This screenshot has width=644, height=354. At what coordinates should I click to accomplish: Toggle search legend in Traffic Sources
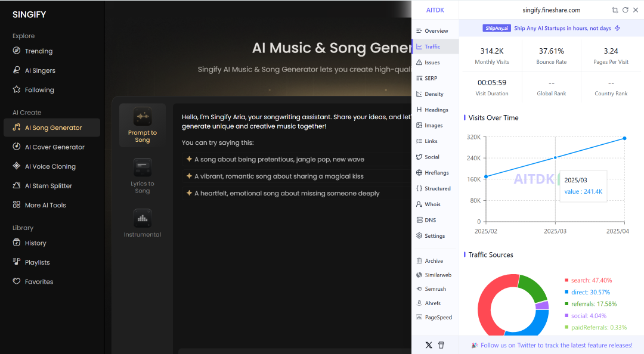pyautogui.click(x=588, y=280)
